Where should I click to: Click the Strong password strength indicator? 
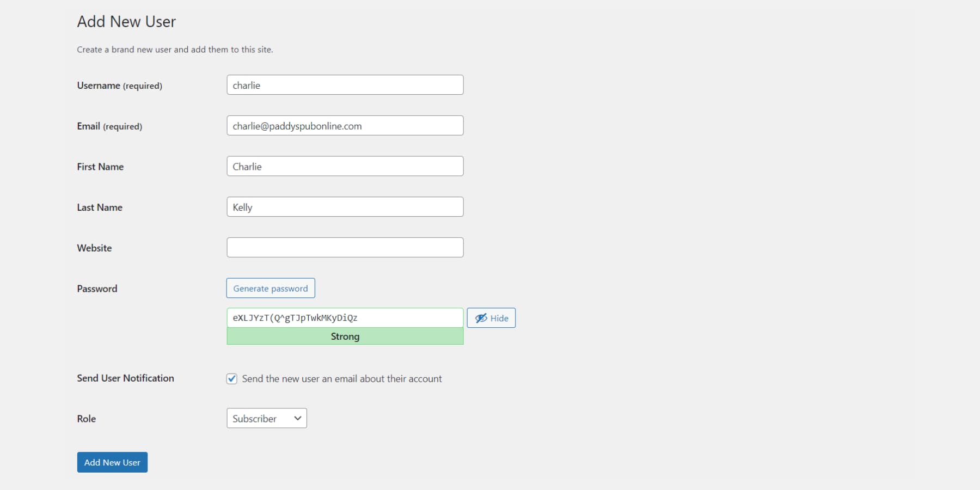(345, 336)
